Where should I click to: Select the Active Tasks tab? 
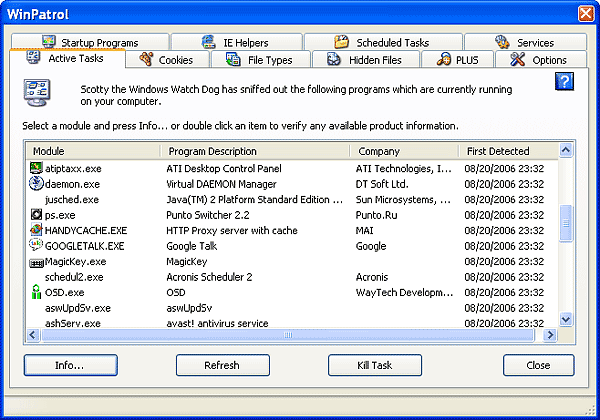[67, 58]
